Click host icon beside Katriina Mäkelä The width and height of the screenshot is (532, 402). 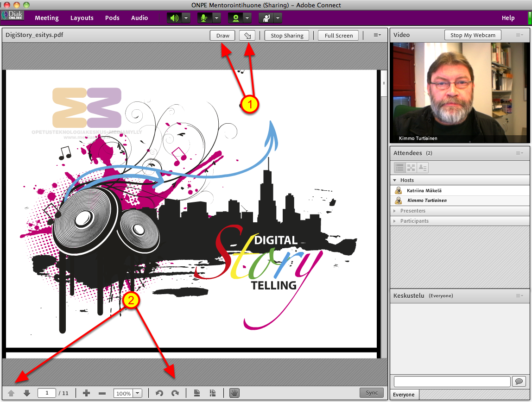point(399,190)
